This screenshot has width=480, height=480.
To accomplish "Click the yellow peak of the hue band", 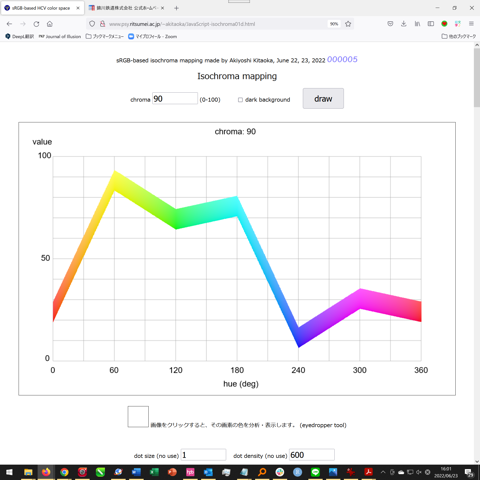I will point(115,180).
